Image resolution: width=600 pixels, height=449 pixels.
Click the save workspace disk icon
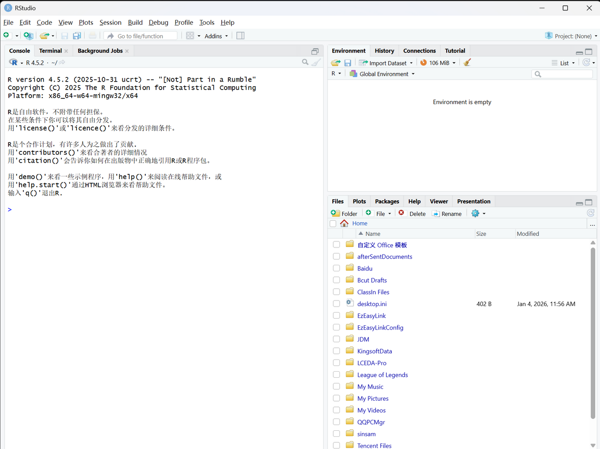[x=348, y=63]
